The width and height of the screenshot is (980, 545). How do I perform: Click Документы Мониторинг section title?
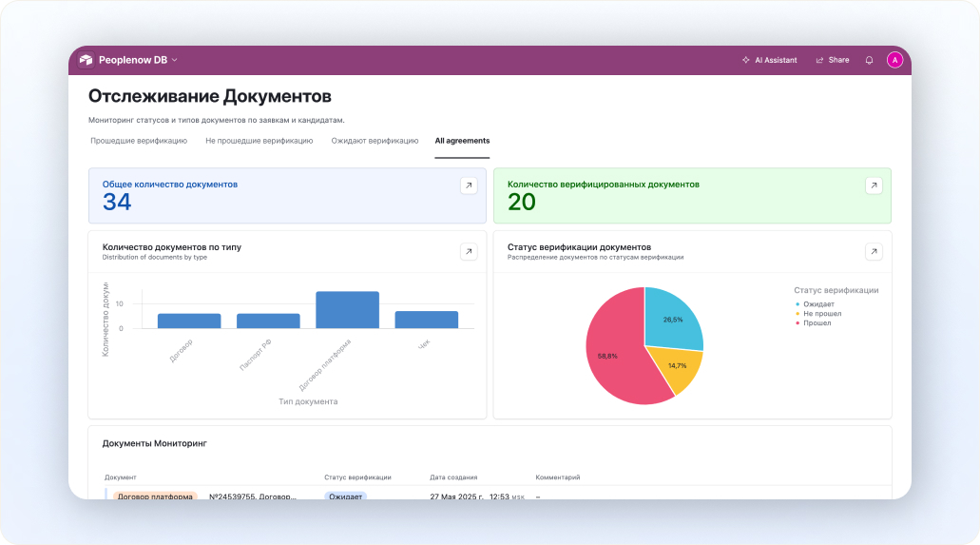click(x=154, y=443)
